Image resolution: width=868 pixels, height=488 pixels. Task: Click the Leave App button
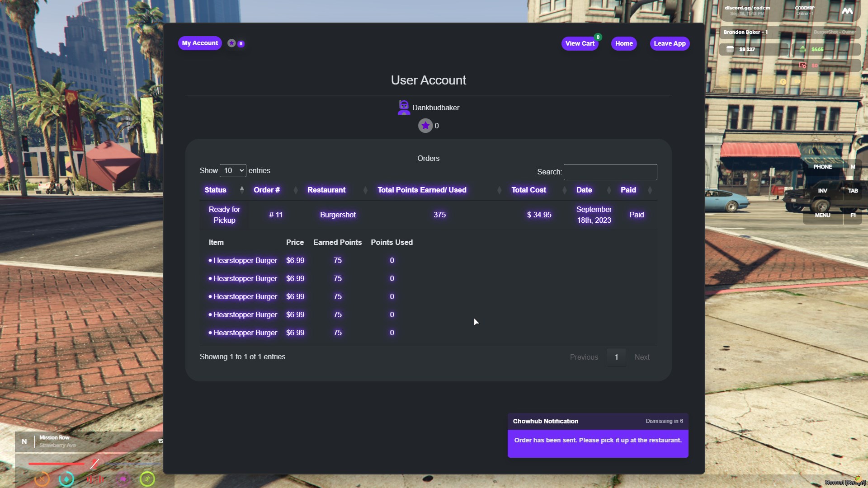tap(670, 43)
